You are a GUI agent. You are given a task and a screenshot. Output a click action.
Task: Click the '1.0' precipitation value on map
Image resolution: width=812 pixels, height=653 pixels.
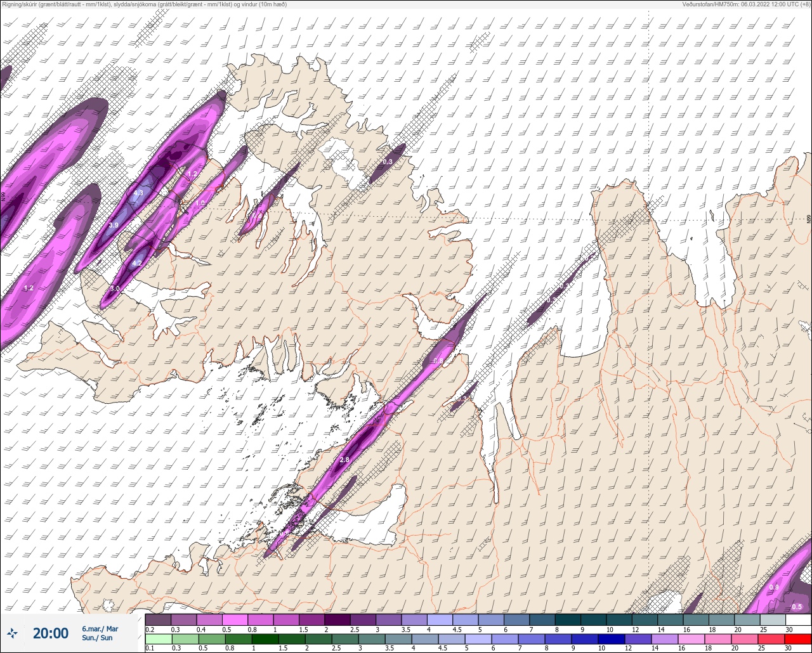click(200, 203)
